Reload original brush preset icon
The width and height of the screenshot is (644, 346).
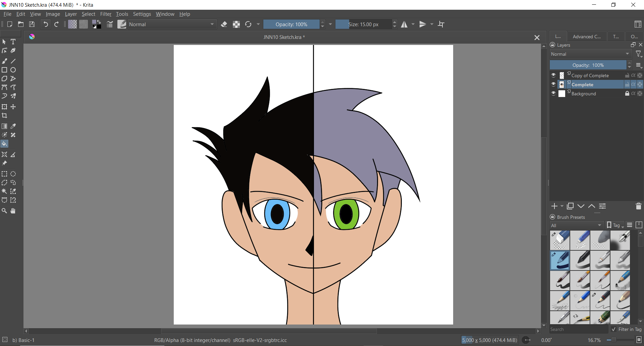point(248,24)
